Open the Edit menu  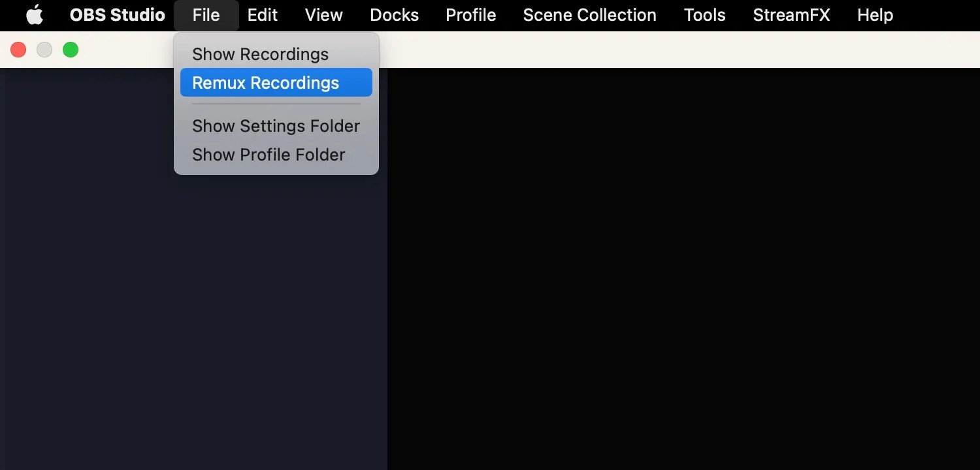click(x=261, y=15)
